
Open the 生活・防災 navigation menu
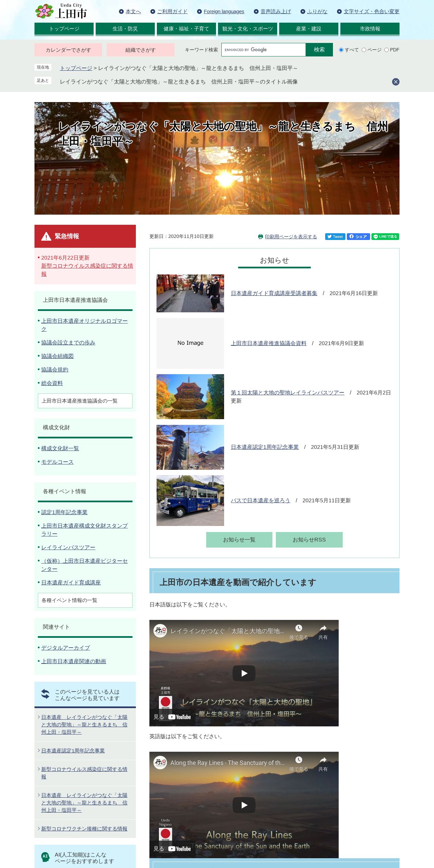pos(125,29)
